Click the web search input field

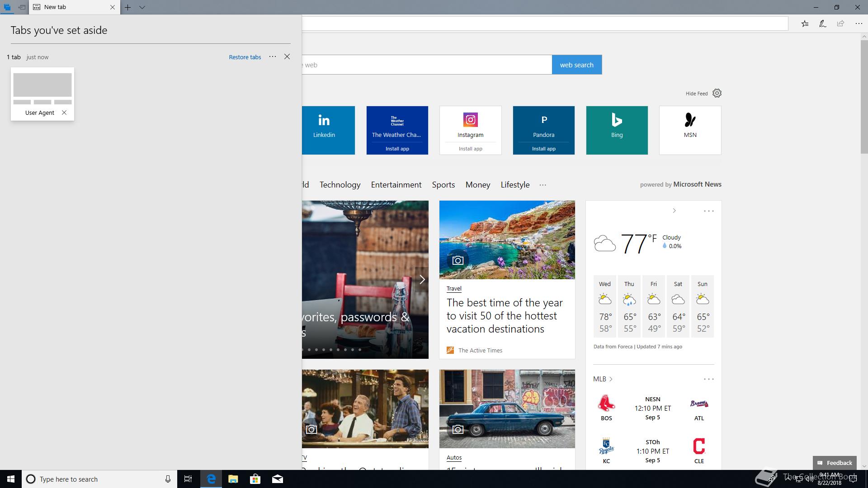tap(427, 65)
